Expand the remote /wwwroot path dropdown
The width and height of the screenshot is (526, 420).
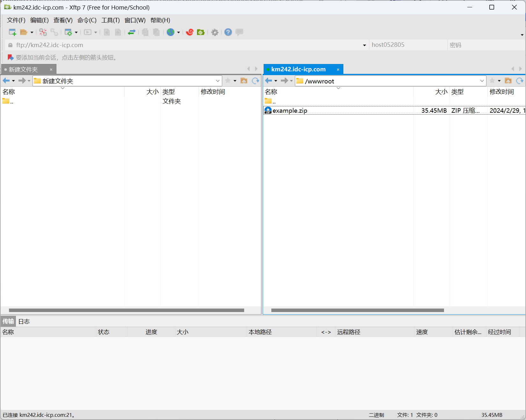tap(482, 81)
